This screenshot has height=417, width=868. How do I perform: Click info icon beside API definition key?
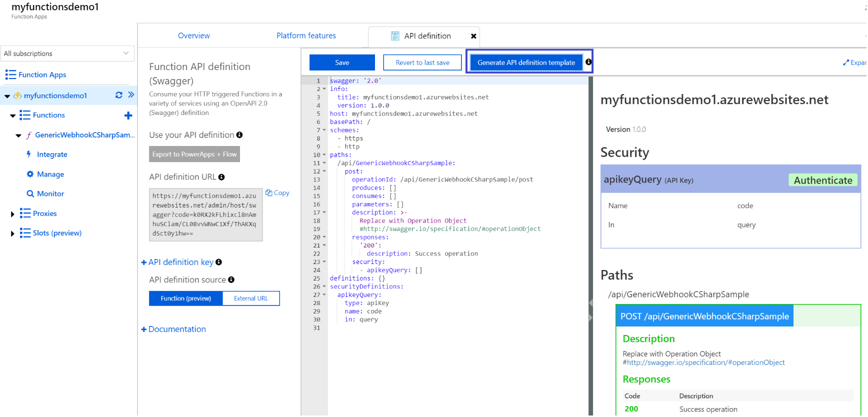218,262
